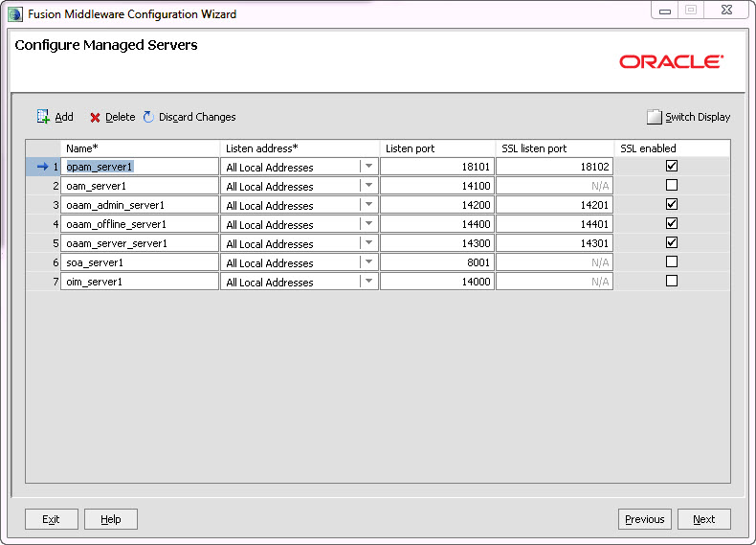Go to the Previous wizard page
The width and height of the screenshot is (756, 545).
(x=645, y=519)
